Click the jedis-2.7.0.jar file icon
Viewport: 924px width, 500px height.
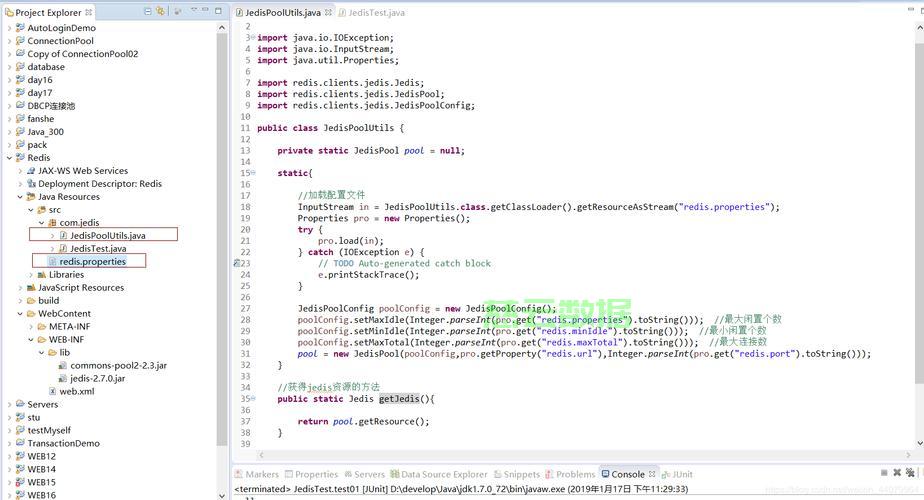tap(63, 378)
